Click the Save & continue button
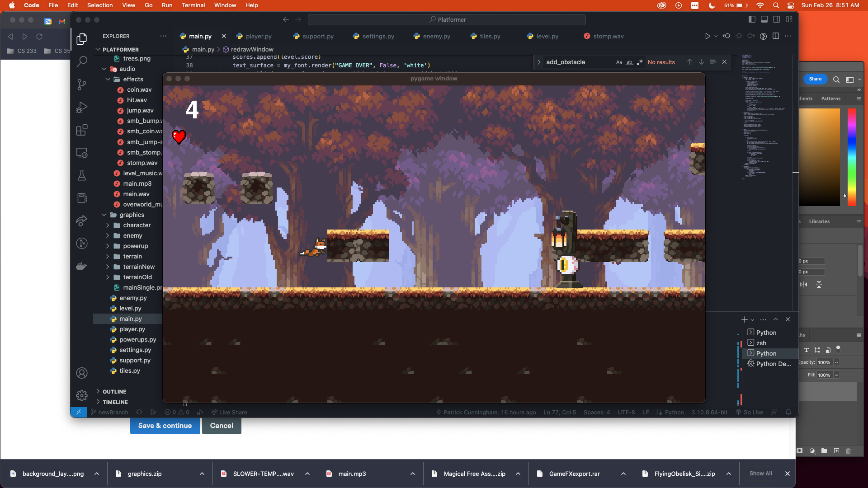The height and width of the screenshot is (488, 868). [165, 426]
